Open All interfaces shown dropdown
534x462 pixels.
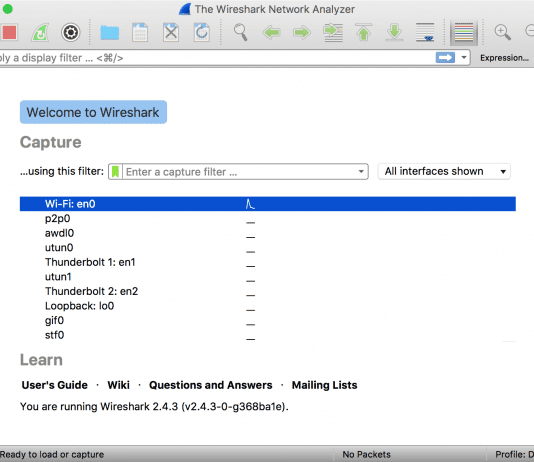(x=444, y=171)
